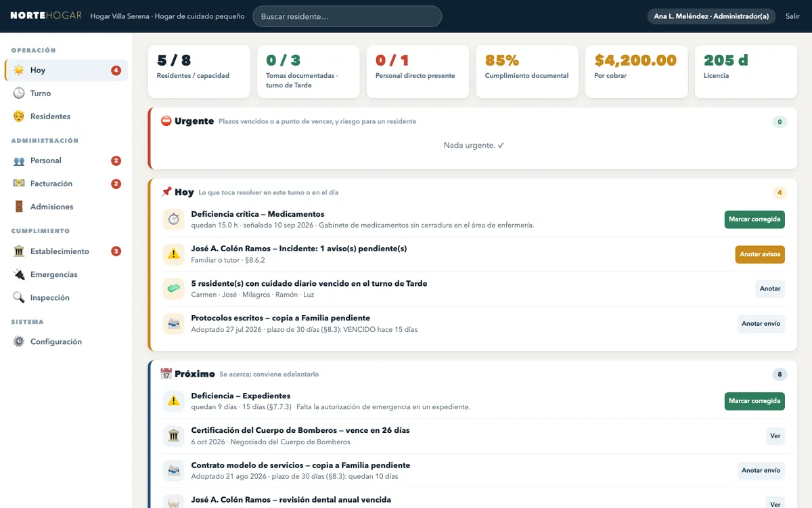This screenshot has width=812, height=508.
Task: Open the Ana L. Meléndez user badge
Action: 711,16
